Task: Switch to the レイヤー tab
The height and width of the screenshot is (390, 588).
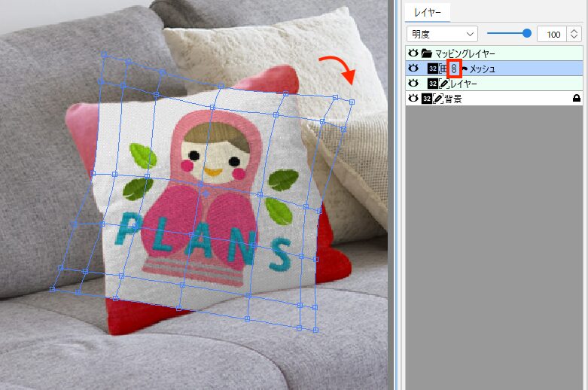Action: click(x=428, y=12)
